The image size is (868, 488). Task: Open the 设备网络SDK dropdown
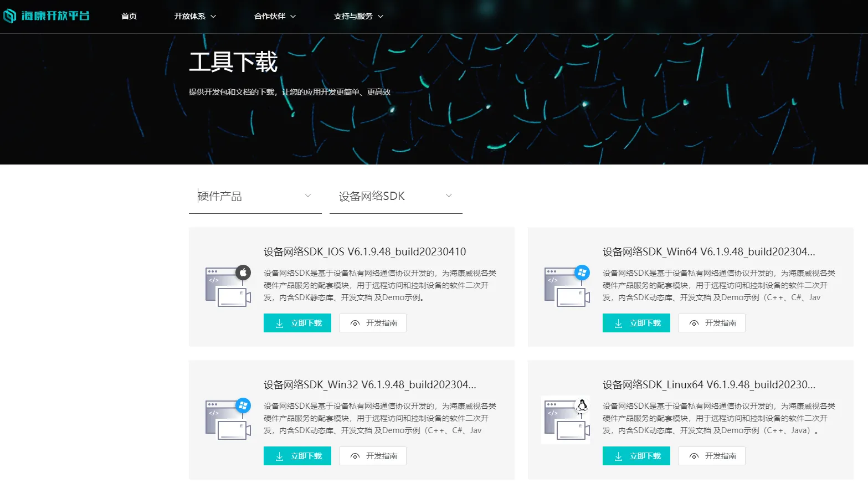(x=395, y=196)
